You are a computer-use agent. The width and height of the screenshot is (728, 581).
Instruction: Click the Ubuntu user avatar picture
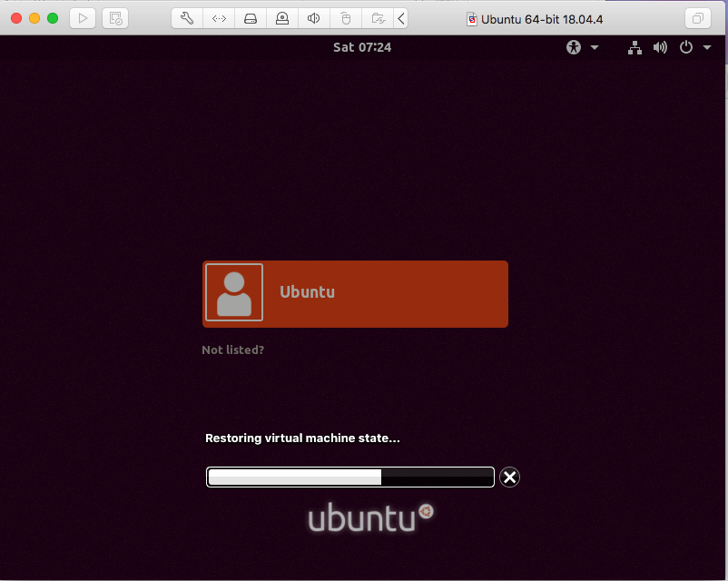(x=234, y=292)
